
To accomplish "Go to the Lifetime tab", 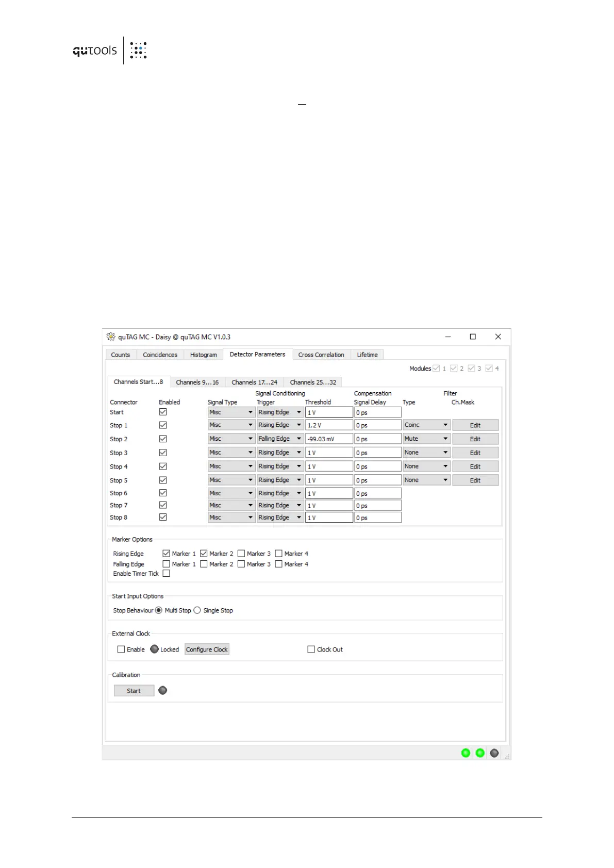I will click(368, 355).
